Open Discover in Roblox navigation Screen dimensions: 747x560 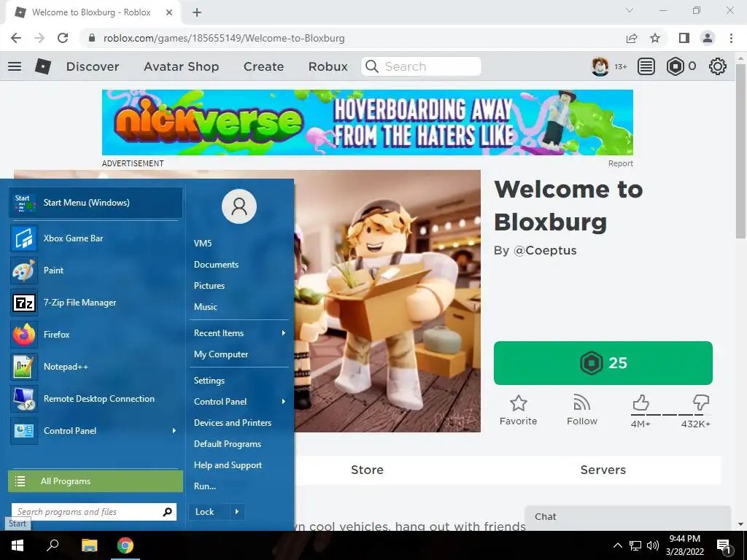click(93, 66)
